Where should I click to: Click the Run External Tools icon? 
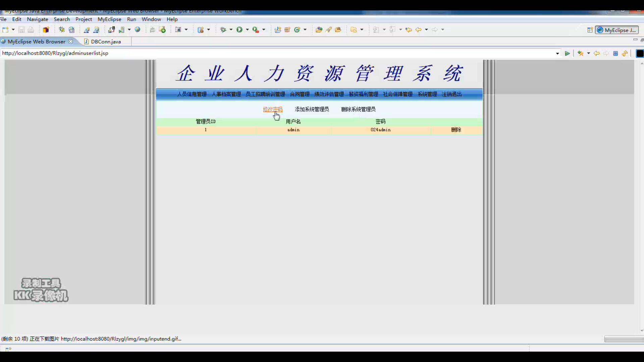(x=256, y=30)
